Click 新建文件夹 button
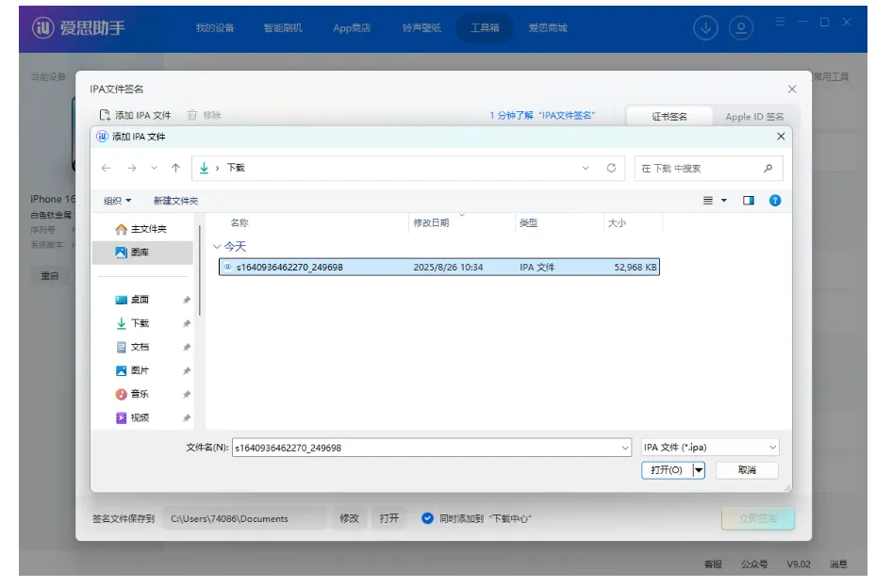 (x=175, y=201)
